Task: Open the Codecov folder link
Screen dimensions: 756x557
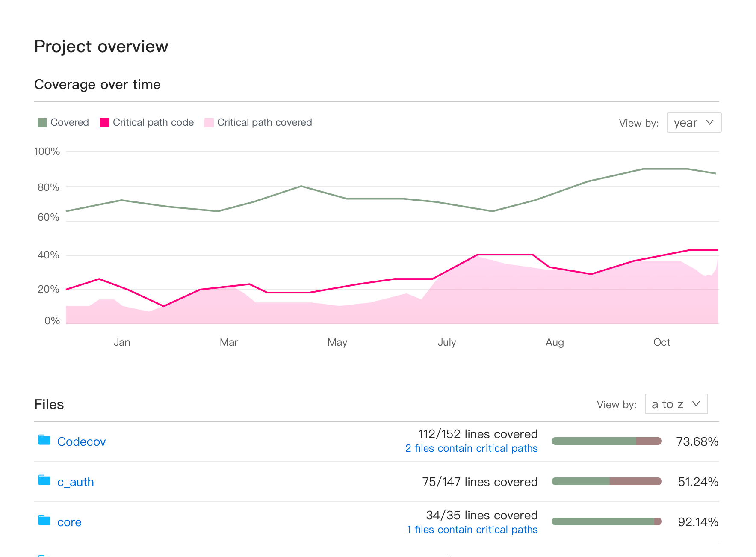Action: coord(81,441)
